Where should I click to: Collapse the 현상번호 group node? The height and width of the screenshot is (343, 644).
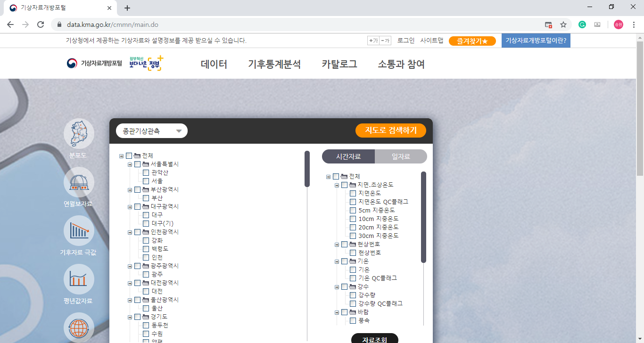click(x=337, y=244)
